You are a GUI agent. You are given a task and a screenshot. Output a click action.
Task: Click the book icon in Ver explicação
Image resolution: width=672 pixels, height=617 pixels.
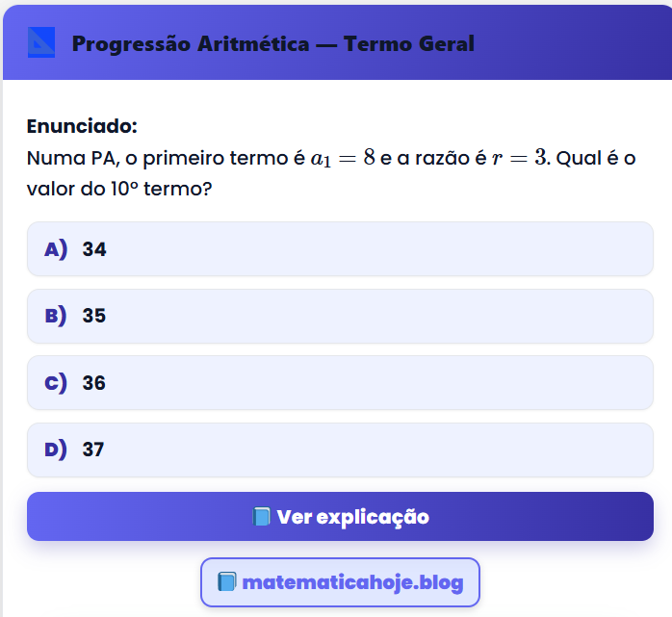[x=262, y=517]
